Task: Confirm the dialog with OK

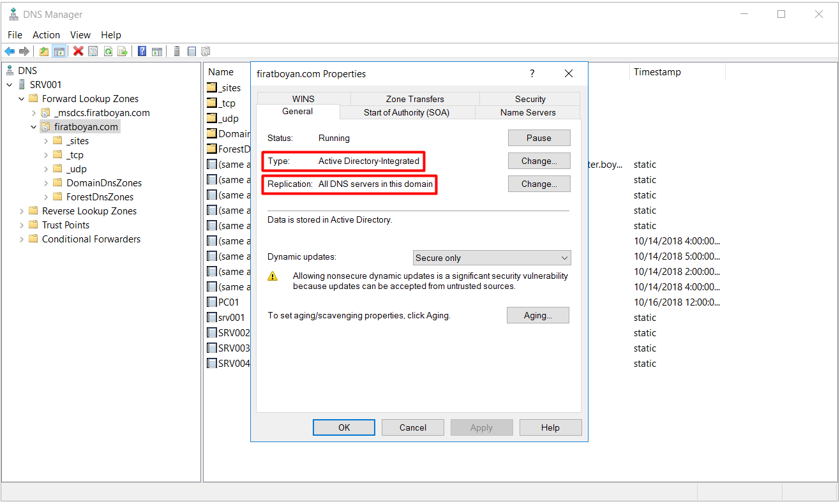Action: [x=344, y=427]
